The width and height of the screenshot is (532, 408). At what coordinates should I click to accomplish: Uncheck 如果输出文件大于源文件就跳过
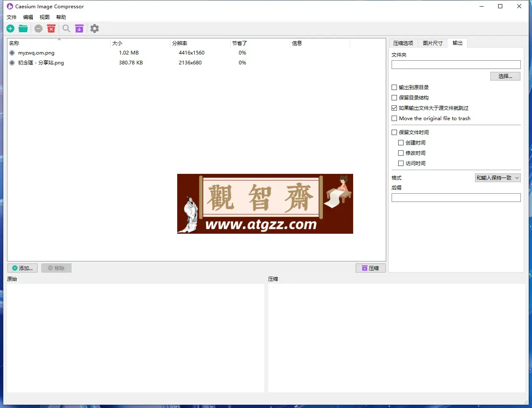click(394, 108)
